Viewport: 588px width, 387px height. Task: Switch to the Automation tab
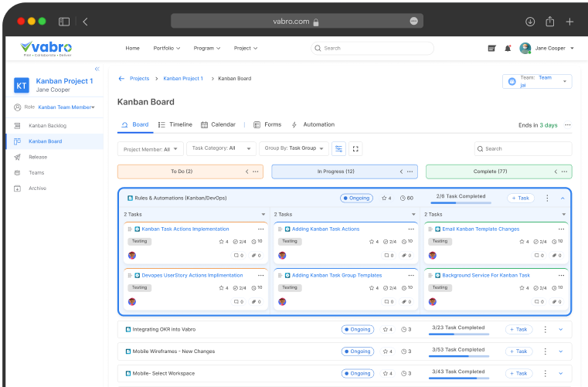(313, 124)
